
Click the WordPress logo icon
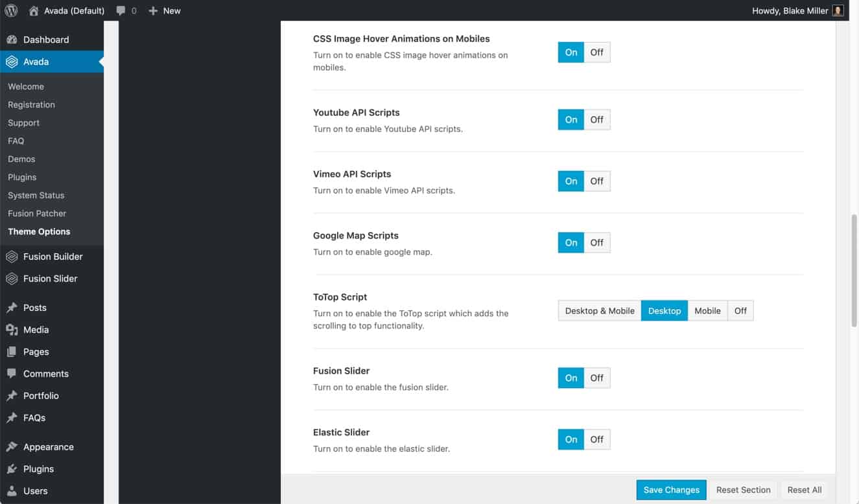tap(11, 10)
